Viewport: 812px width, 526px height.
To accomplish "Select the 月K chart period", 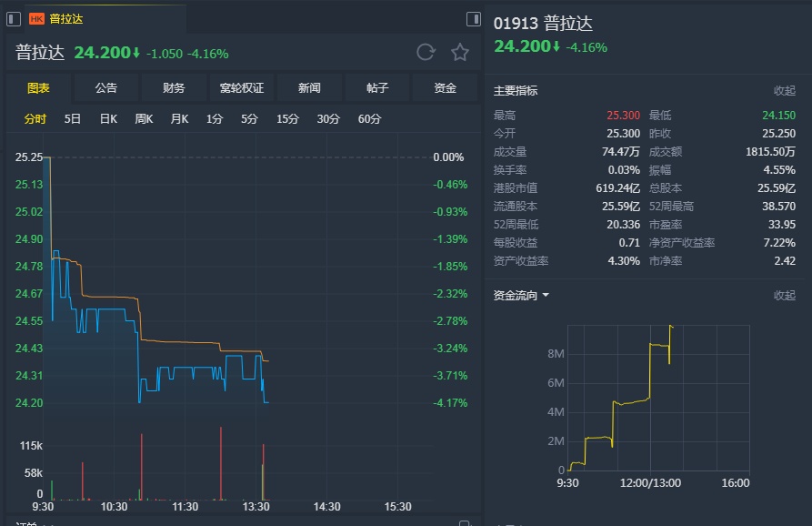I will pos(179,119).
